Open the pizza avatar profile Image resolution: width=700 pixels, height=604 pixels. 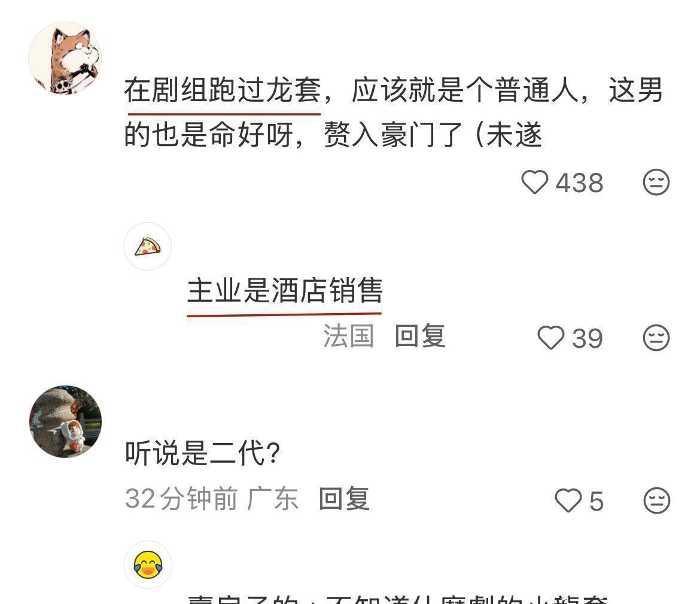(x=147, y=246)
